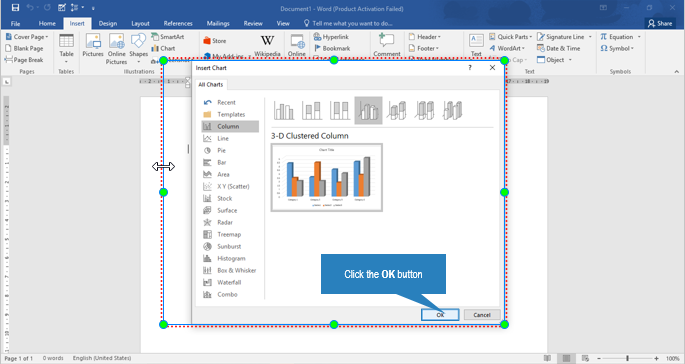Image resolution: width=685 pixels, height=364 pixels.
Task: Click OK in Insert Chart dialog
Action: pos(440,315)
